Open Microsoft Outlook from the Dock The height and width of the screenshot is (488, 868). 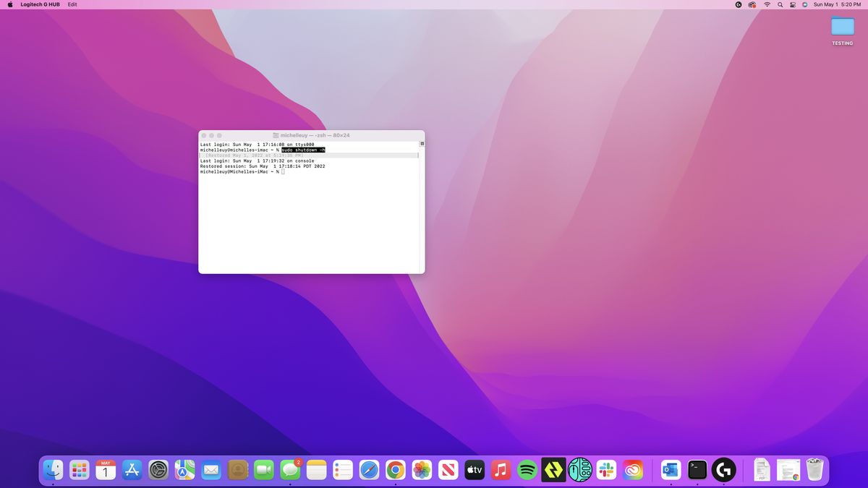[670, 470]
